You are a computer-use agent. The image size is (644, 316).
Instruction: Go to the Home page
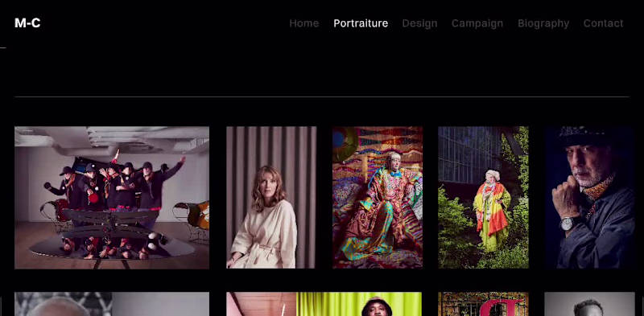click(x=304, y=23)
